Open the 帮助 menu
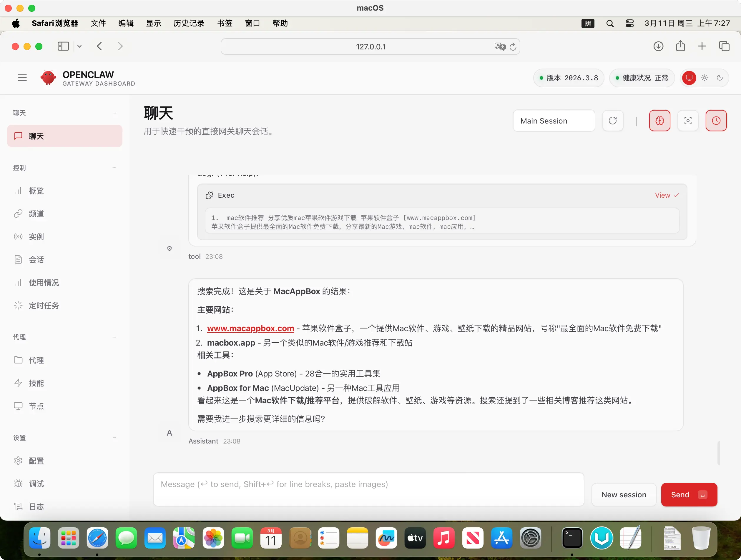 click(280, 23)
